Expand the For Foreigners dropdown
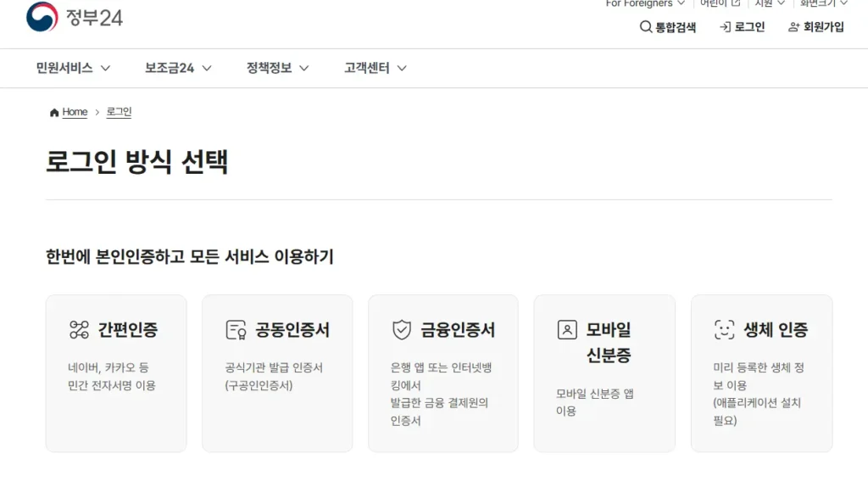868x487 pixels. (645, 3)
